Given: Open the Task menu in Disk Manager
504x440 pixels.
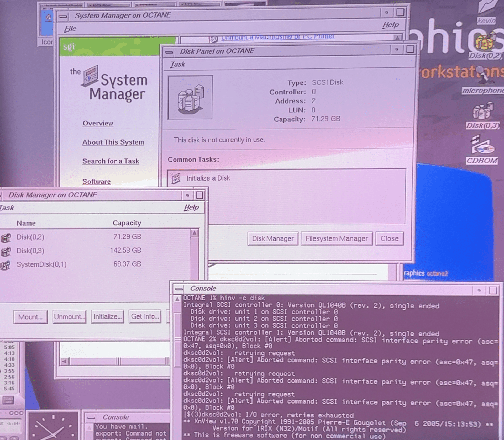Looking at the screenshot, I should pyautogui.click(x=7, y=208).
